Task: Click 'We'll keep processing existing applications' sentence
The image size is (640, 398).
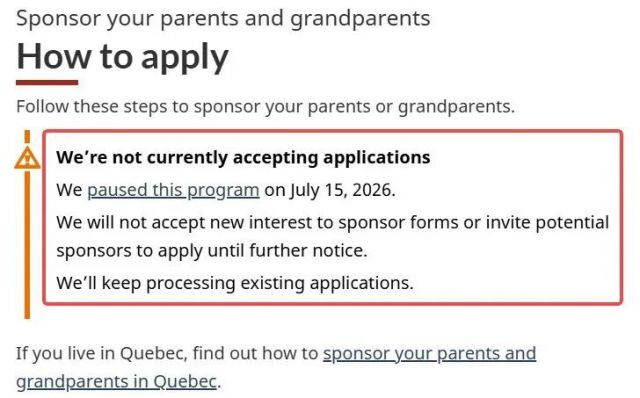Action: pyautogui.click(x=235, y=283)
